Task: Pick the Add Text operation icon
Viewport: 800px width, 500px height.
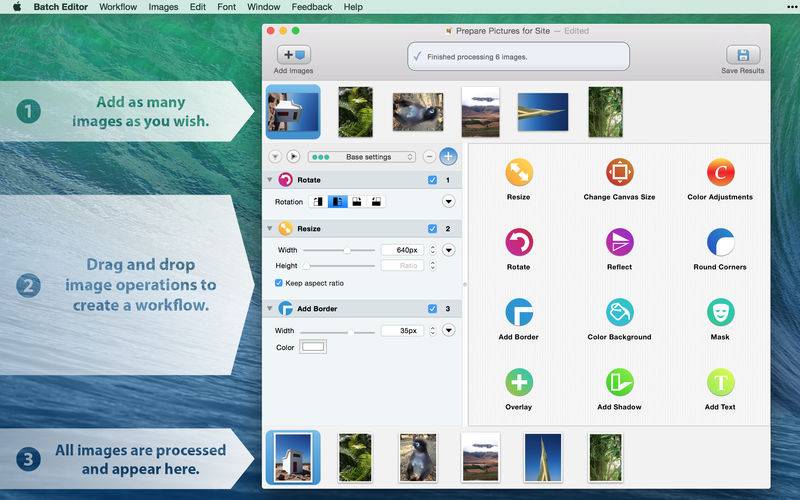Action: click(x=720, y=382)
